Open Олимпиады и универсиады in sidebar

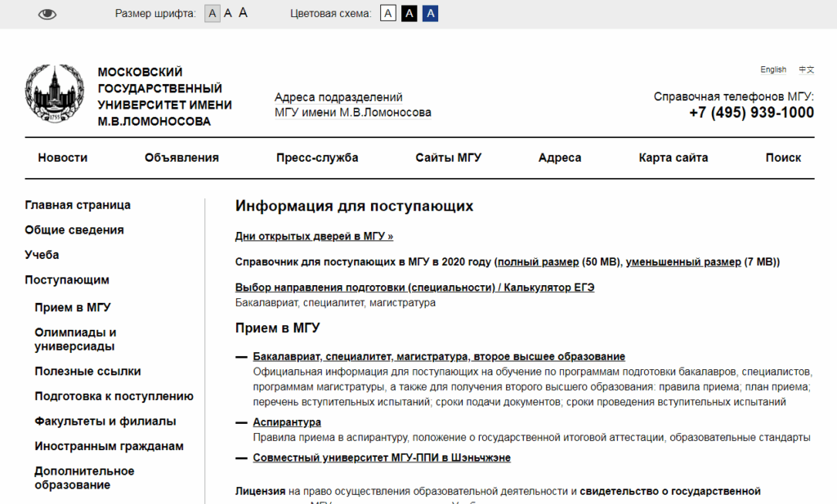tap(75, 339)
